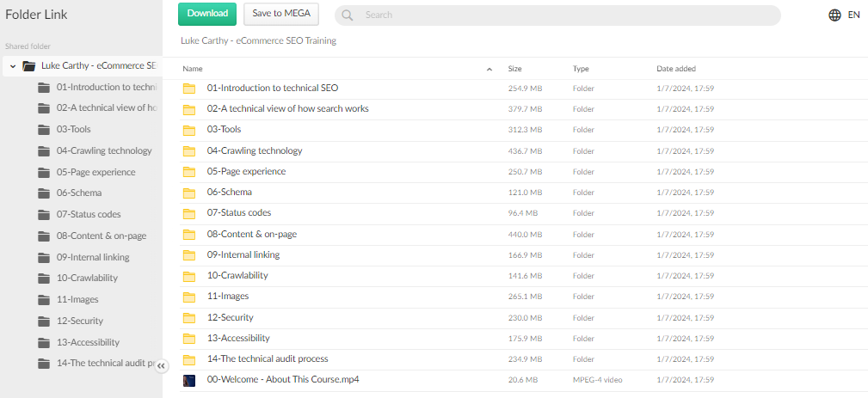Sort by the Name column header
Image resolution: width=868 pixels, height=398 pixels.
193,69
